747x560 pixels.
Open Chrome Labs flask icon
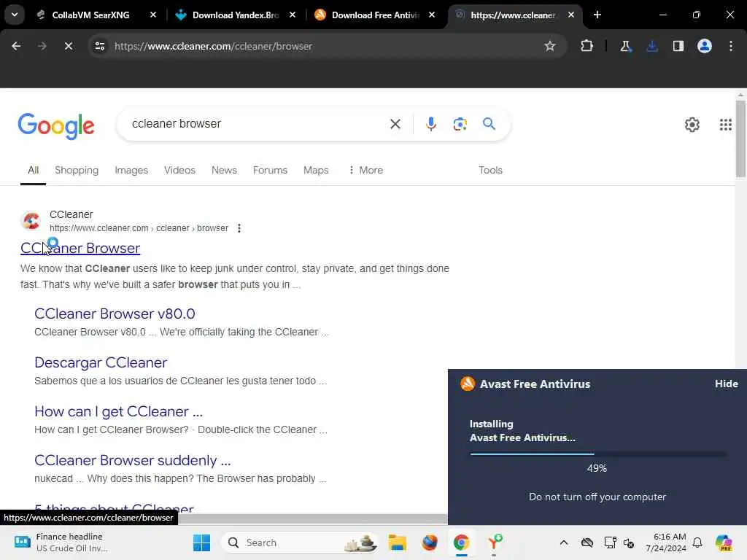(x=625, y=46)
